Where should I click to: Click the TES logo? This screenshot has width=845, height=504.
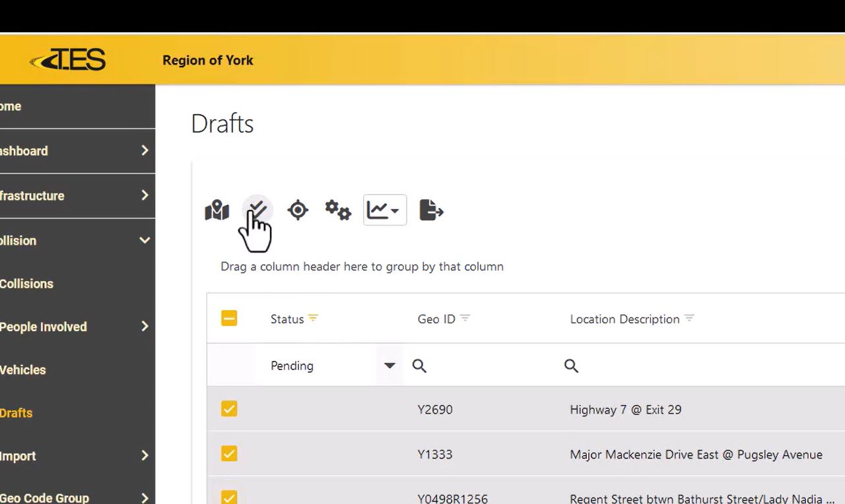pyautogui.click(x=68, y=61)
